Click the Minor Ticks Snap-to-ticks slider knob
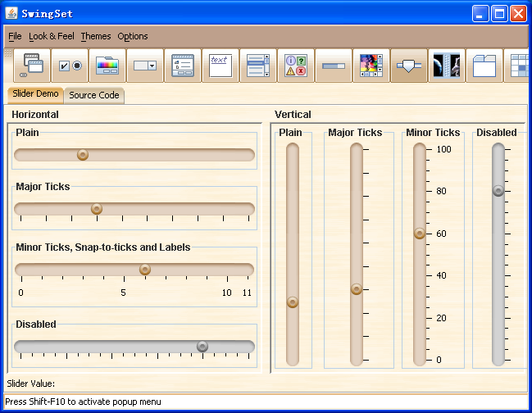The width and height of the screenshot is (532, 413). (145, 270)
